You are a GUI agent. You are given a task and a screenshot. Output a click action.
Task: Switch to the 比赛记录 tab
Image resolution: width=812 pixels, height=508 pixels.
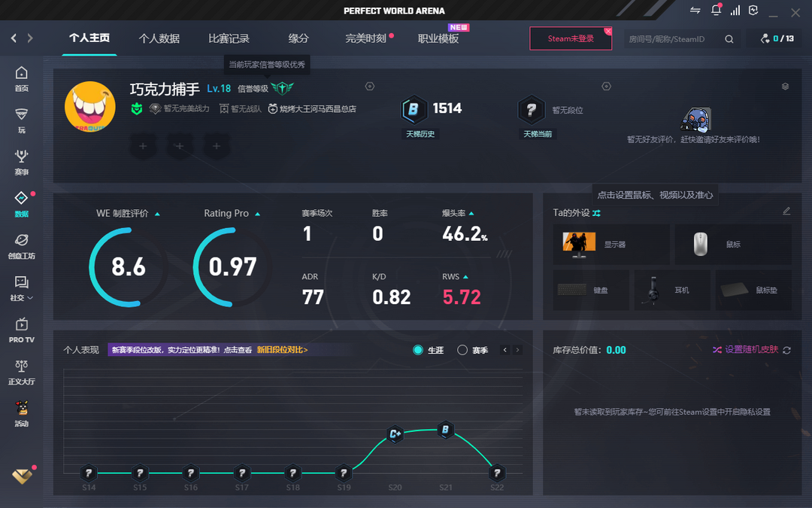(x=229, y=38)
